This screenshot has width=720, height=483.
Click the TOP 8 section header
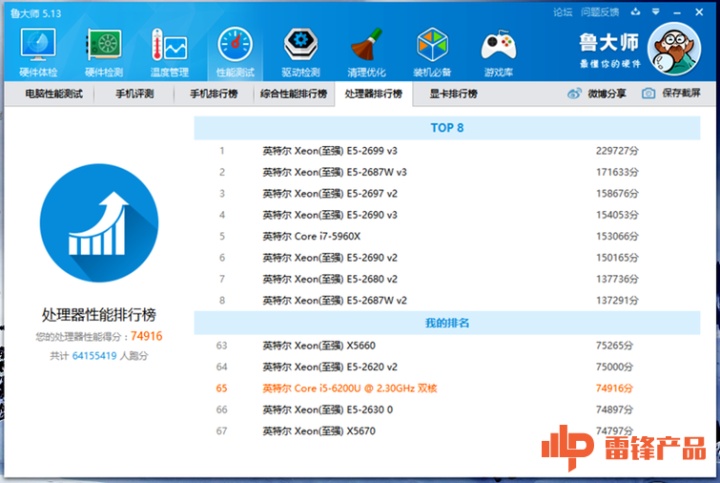(447, 128)
